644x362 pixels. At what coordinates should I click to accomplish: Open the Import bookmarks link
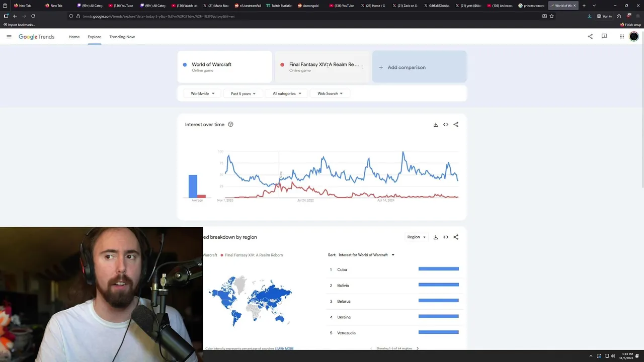pos(19,25)
